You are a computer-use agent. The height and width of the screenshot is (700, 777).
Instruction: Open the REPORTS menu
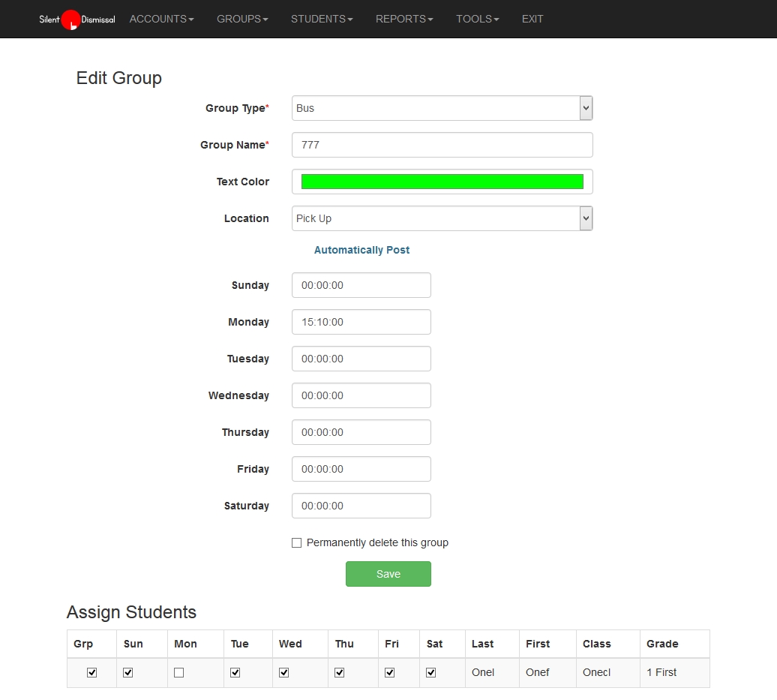(x=404, y=19)
